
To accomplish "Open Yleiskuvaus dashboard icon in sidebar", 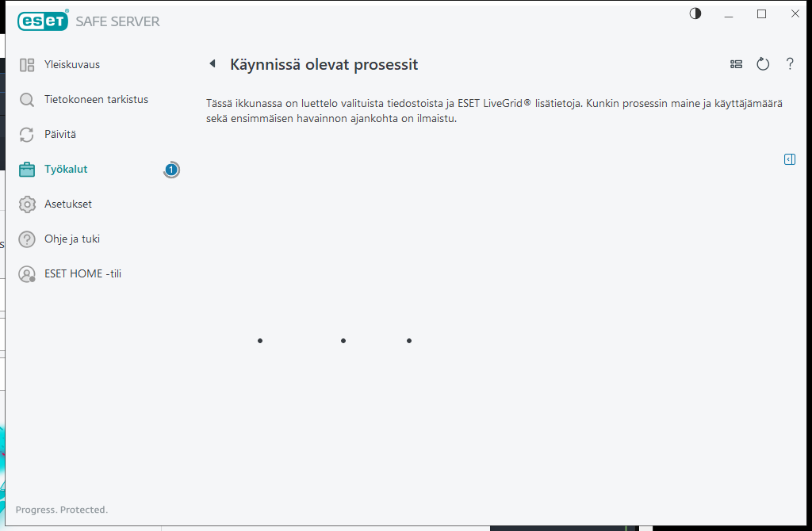I will (27, 65).
